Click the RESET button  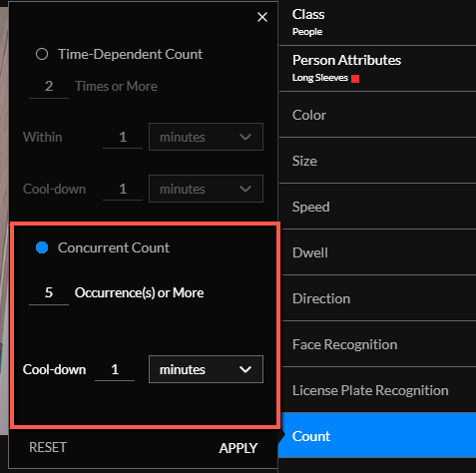[x=48, y=447]
